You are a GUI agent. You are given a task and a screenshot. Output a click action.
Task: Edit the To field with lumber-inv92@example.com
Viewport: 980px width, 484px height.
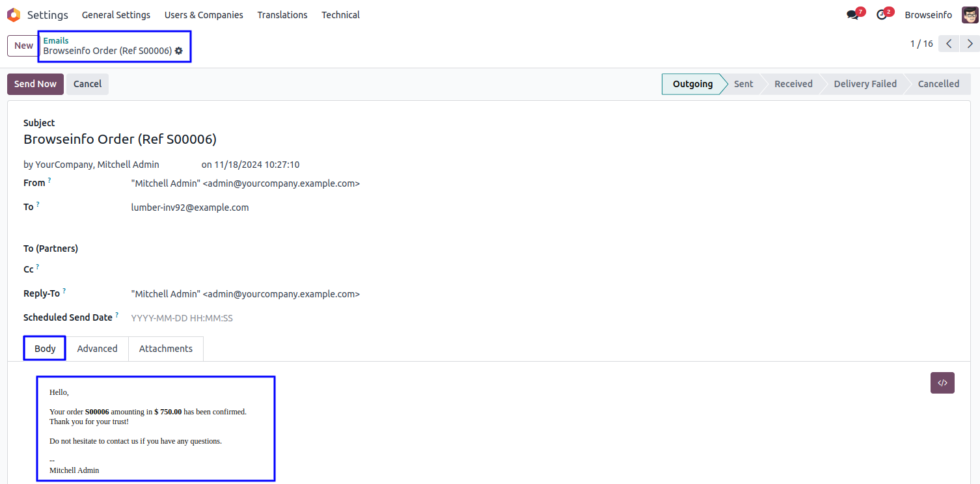point(190,208)
